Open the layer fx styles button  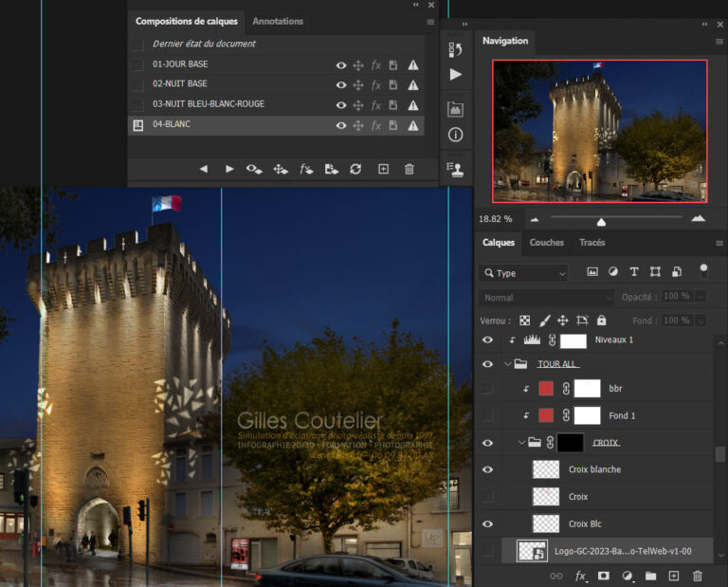[580, 576]
